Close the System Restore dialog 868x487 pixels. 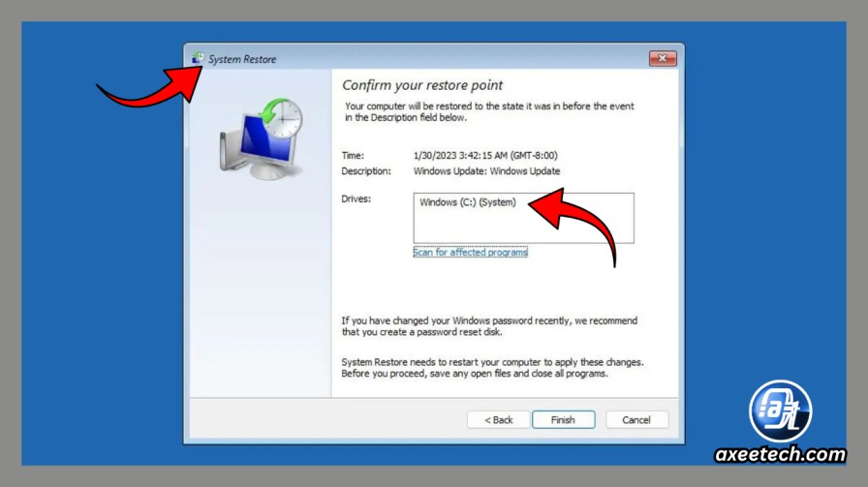pyautogui.click(x=663, y=58)
